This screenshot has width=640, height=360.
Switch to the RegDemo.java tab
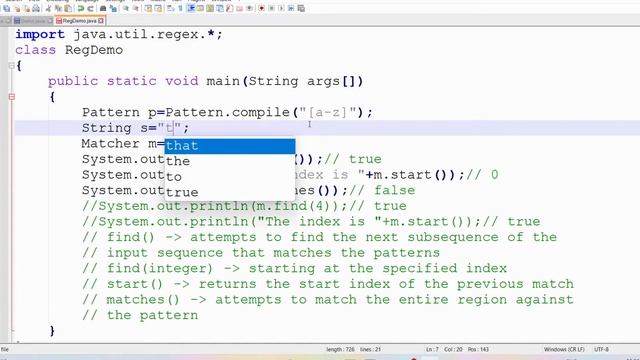coord(80,20)
